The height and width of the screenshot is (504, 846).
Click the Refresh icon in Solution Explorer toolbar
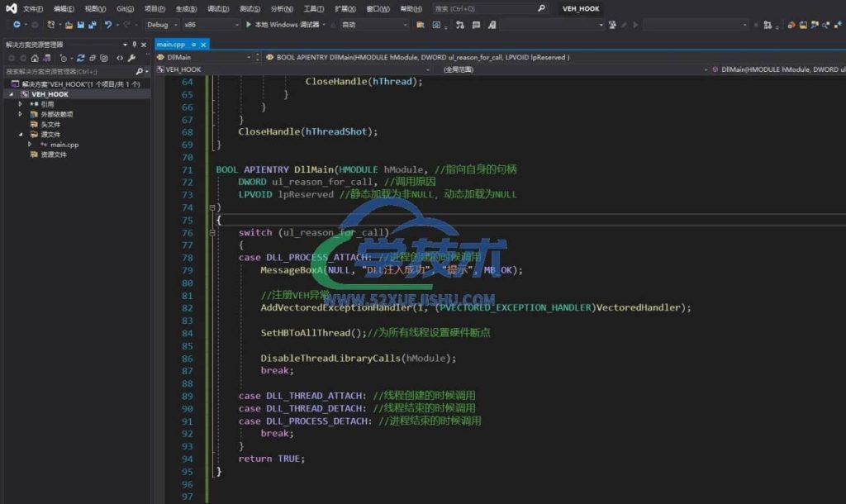point(82,58)
